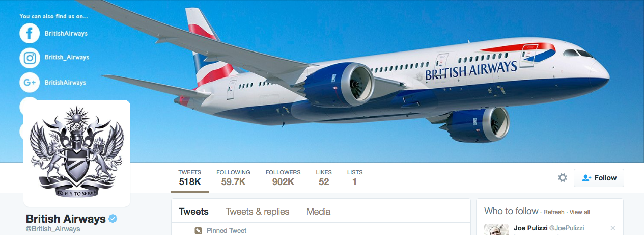Open the British Airways crest profile photo
The width and height of the screenshot is (644, 235).
click(77, 153)
